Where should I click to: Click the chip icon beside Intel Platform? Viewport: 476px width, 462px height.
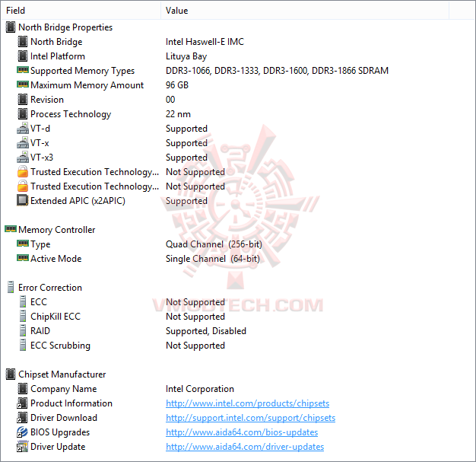[23, 56]
